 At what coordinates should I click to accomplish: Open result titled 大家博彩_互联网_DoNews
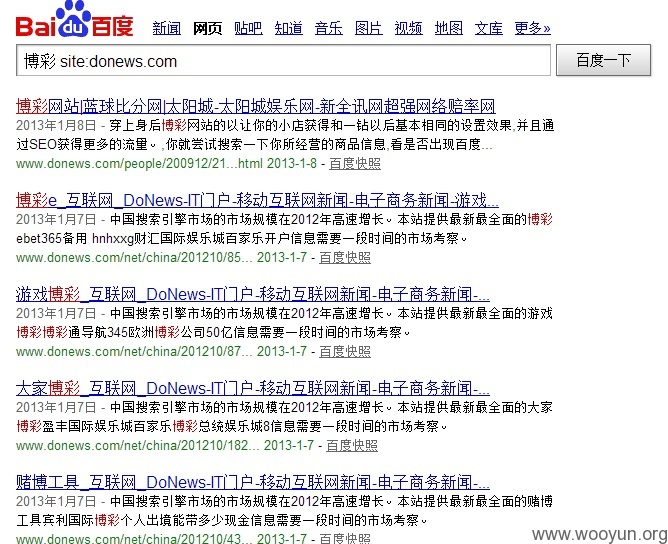click(253, 388)
